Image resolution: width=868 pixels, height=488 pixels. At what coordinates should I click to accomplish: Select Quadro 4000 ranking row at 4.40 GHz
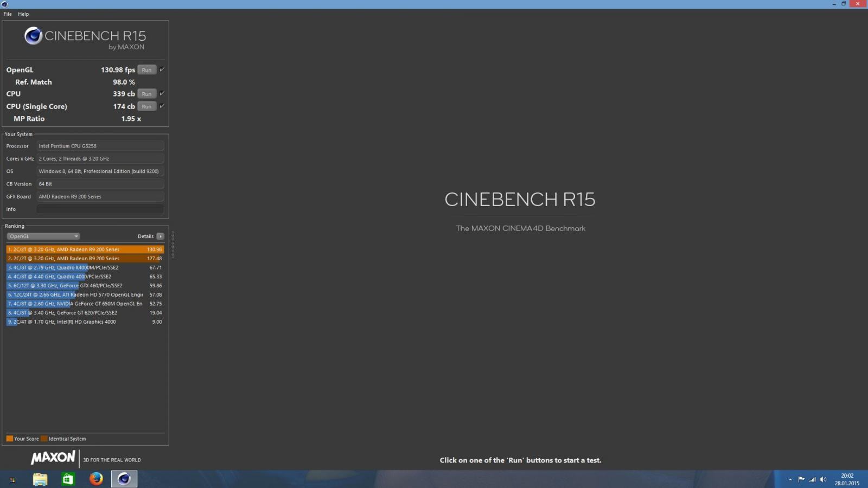(x=85, y=277)
